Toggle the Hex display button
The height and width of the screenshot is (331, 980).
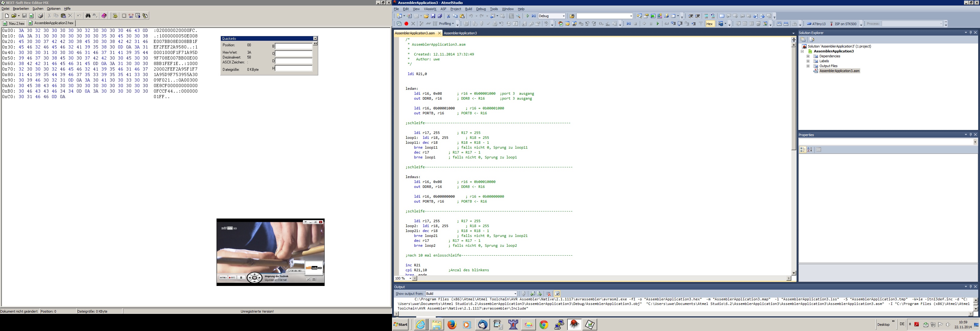point(710,24)
